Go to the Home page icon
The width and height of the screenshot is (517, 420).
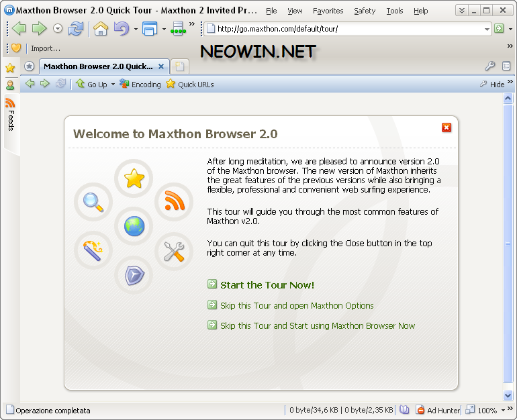tap(101, 29)
